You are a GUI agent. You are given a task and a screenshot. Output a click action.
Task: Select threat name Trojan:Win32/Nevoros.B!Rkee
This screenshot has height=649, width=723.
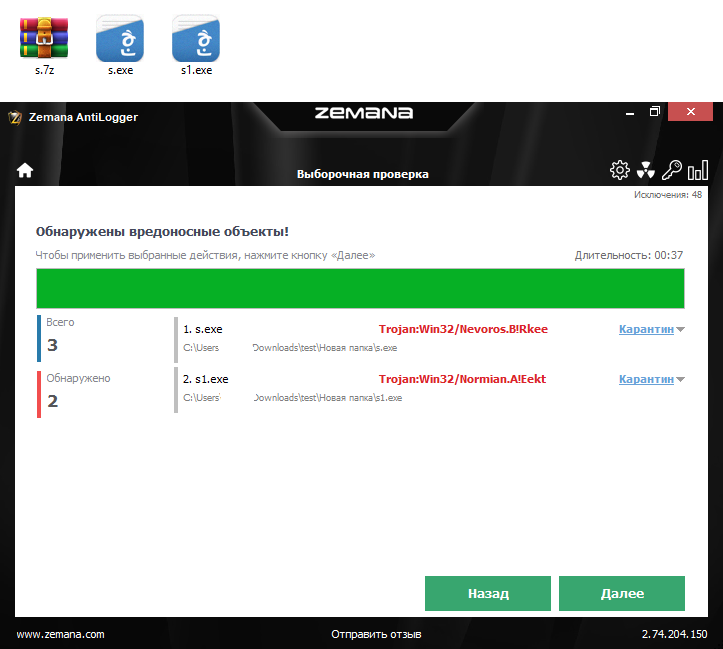pyautogui.click(x=463, y=329)
